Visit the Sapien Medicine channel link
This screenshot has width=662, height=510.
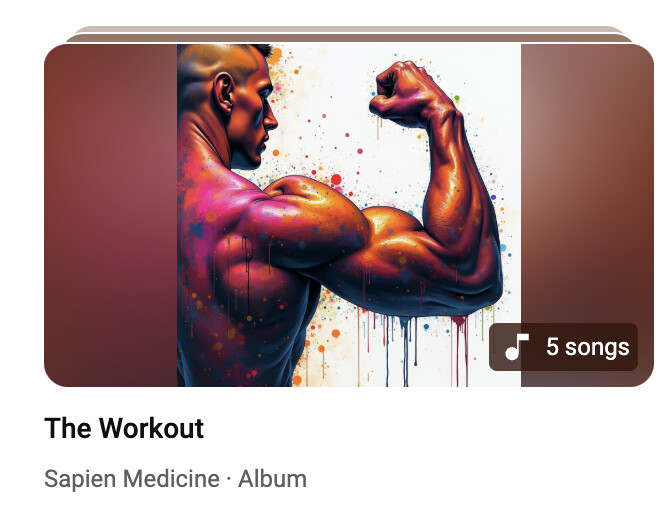132,479
